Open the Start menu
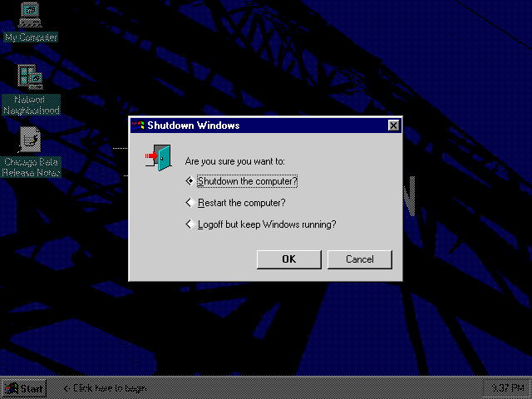Viewport: 532px width, 399px height. click(24, 388)
